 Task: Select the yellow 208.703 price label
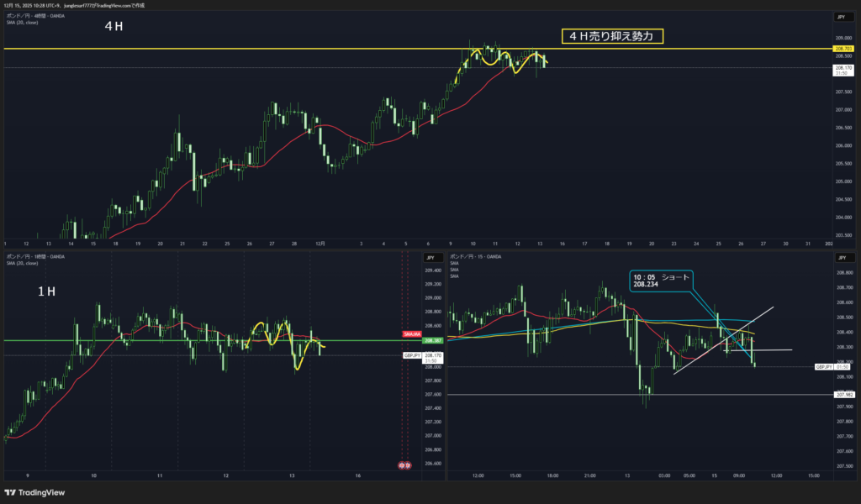[x=842, y=50]
